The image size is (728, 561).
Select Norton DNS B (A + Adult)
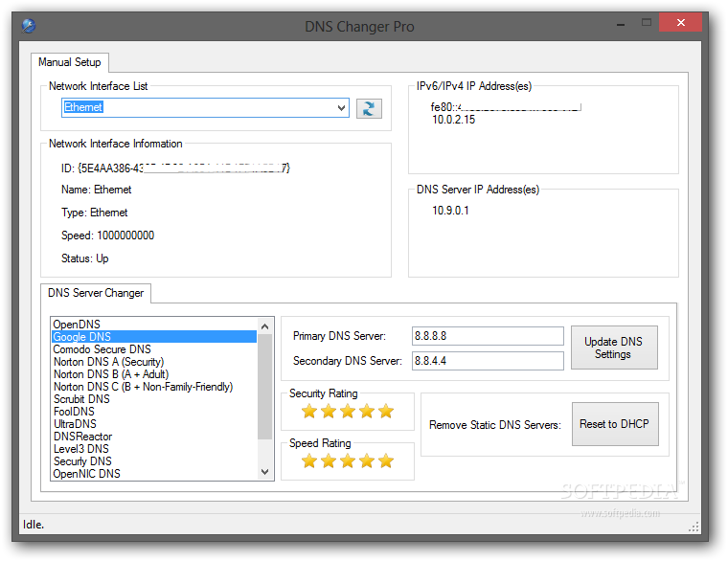pyautogui.click(x=154, y=374)
